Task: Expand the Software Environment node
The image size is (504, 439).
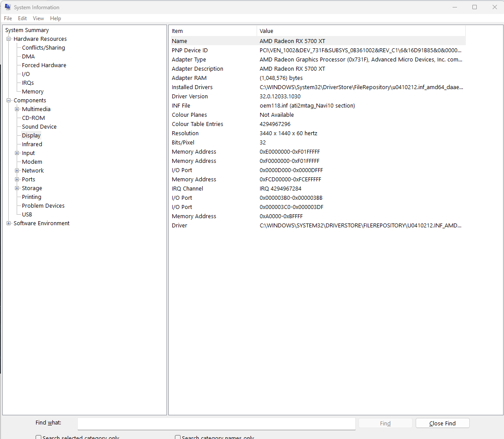Action: [x=9, y=223]
